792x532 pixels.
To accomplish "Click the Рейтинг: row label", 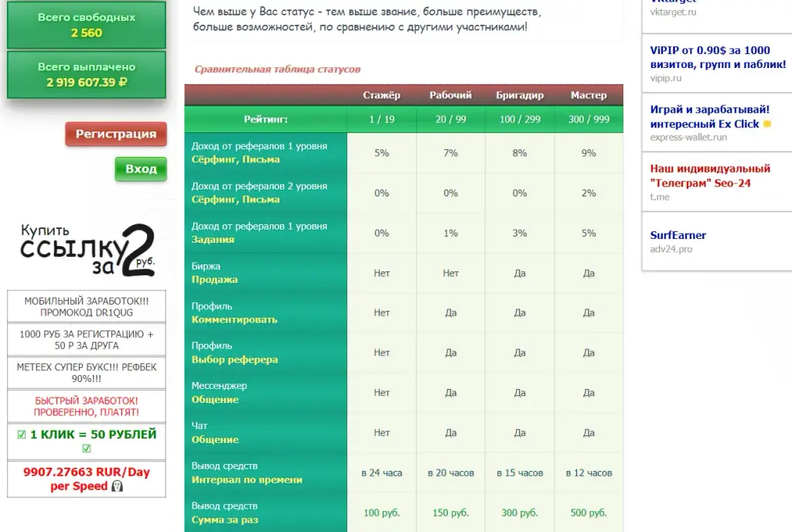I will pyautogui.click(x=266, y=119).
